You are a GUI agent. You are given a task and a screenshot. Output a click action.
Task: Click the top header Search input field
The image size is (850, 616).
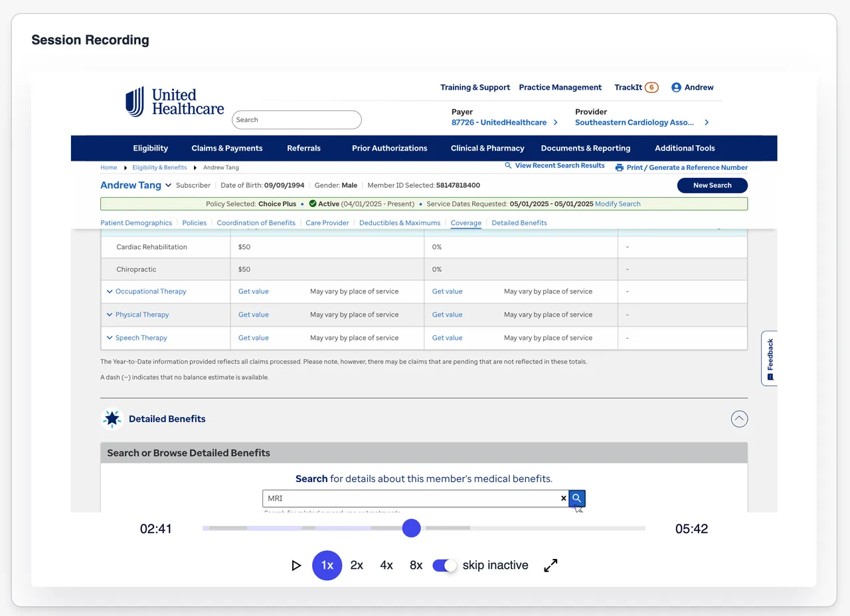pos(297,120)
